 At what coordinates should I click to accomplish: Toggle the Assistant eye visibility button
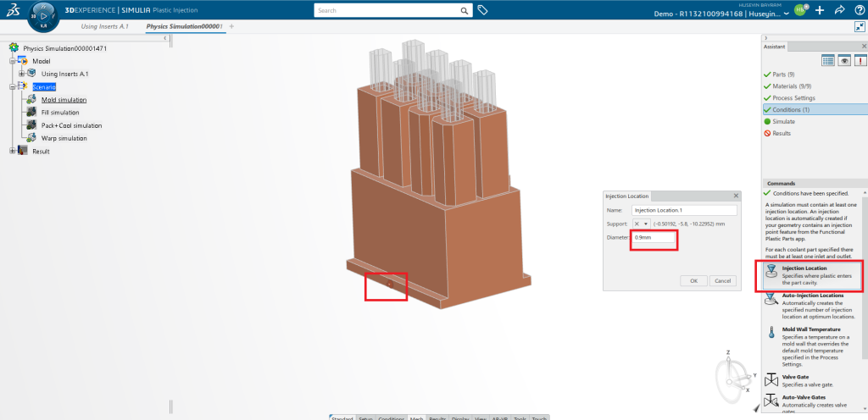[x=844, y=60]
